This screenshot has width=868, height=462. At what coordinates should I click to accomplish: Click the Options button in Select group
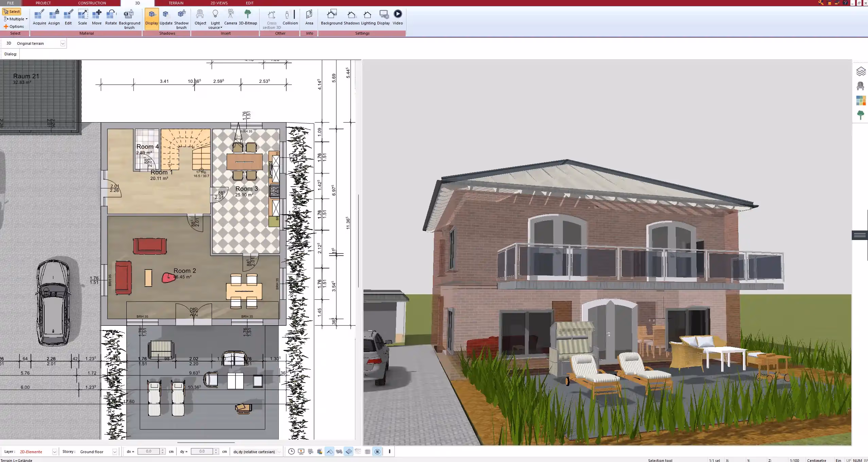click(14, 26)
